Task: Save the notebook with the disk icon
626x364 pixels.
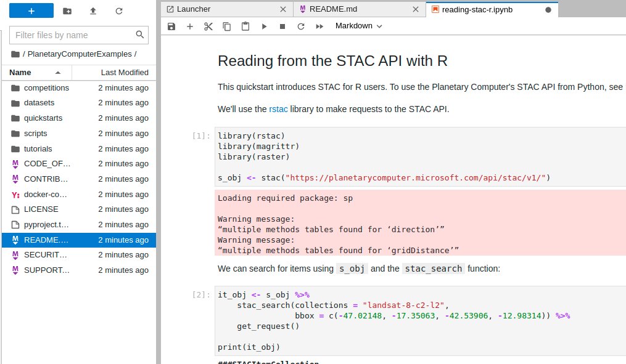Action: click(171, 26)
